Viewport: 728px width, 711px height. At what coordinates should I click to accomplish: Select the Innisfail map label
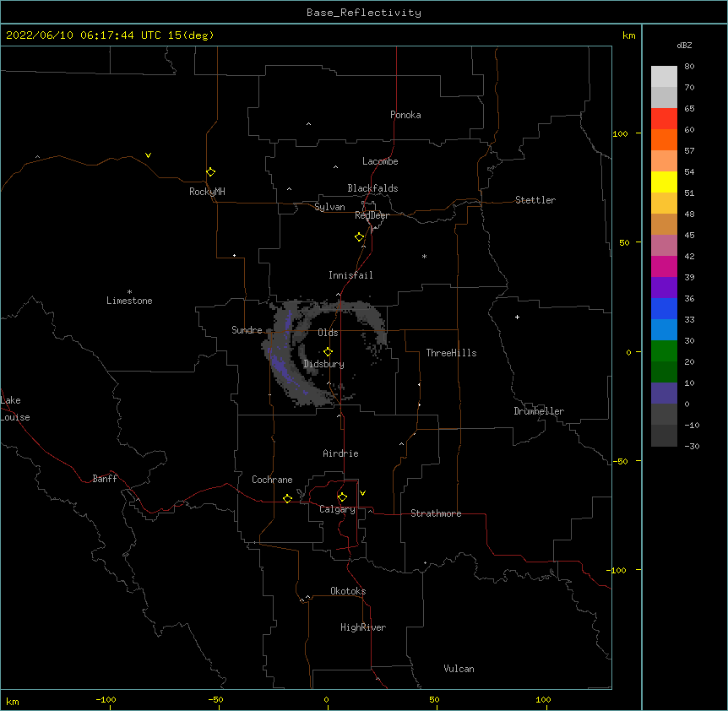pos(350,275)
